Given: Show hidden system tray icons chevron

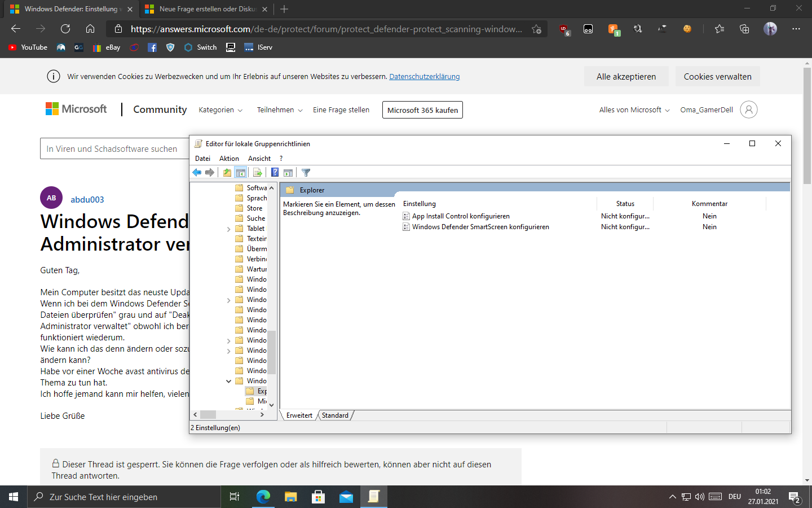Looking at the screenshot, I should click(672, 497).
